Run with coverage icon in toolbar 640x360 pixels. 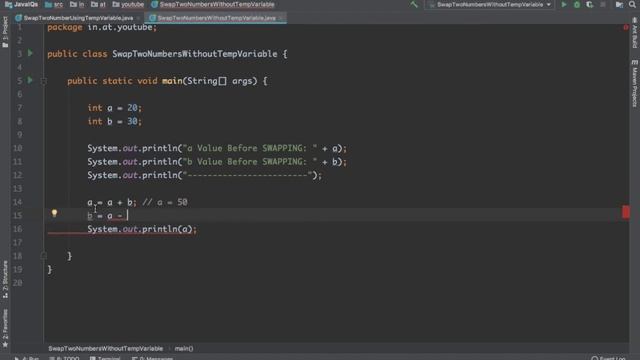click(590, 4)
